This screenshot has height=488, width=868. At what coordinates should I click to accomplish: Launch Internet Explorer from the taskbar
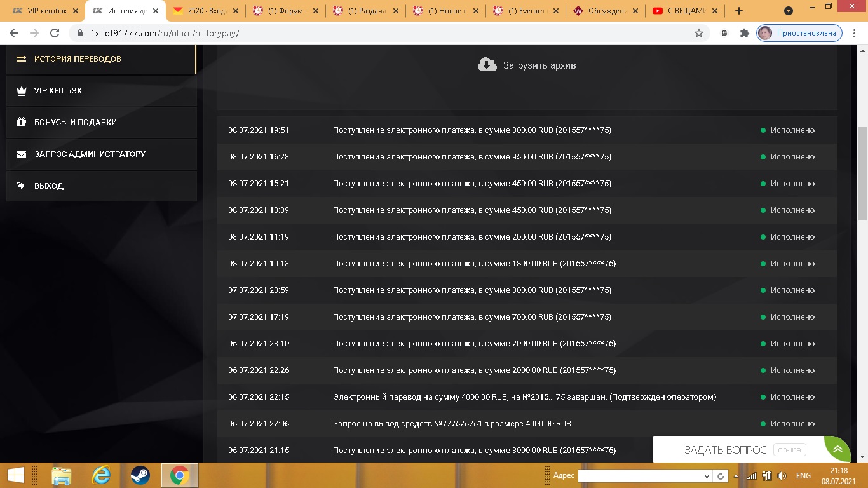pos(101,475)
